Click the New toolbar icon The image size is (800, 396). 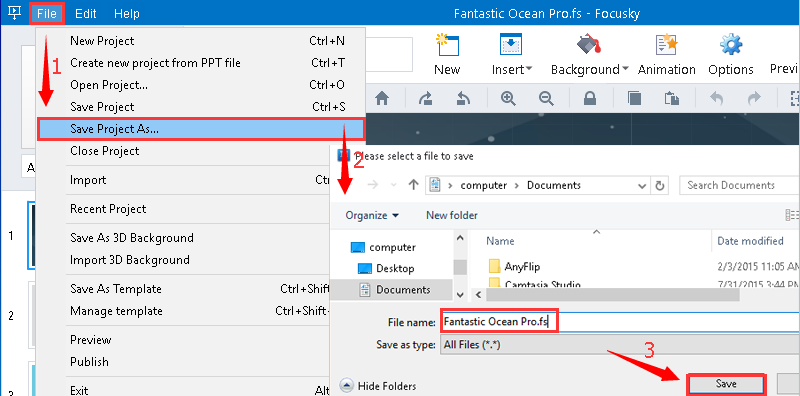coord(447,54)
